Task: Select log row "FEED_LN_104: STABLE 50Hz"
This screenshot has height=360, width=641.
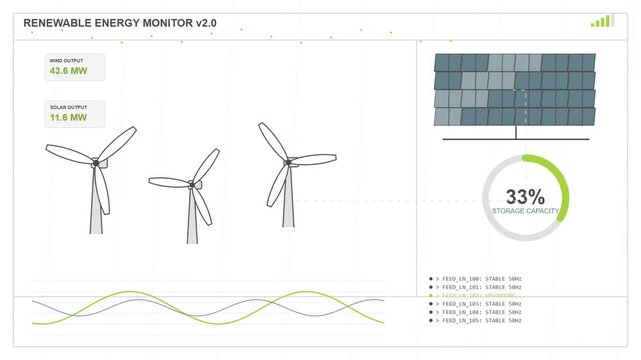Action: pos(475,312)
